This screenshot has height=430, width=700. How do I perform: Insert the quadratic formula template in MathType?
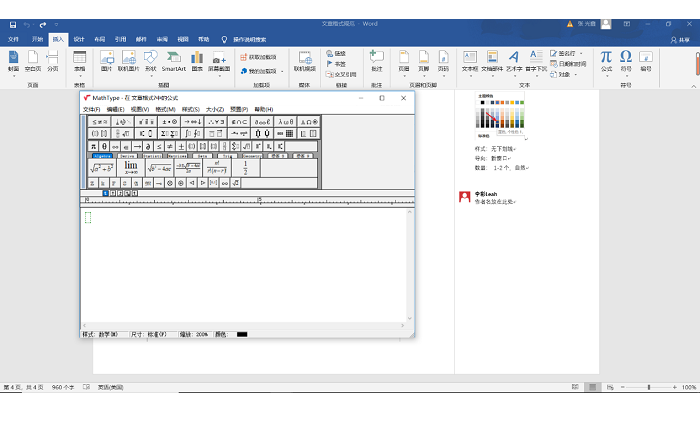[x=188, y=168]
